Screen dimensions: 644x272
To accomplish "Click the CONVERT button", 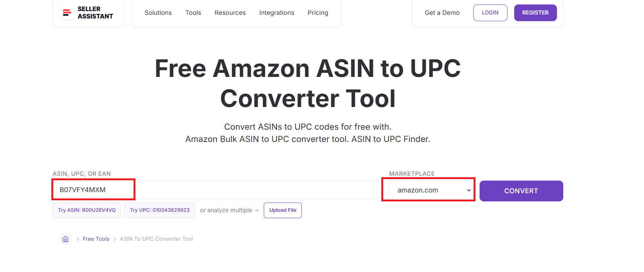I will (x=521, y=191).
